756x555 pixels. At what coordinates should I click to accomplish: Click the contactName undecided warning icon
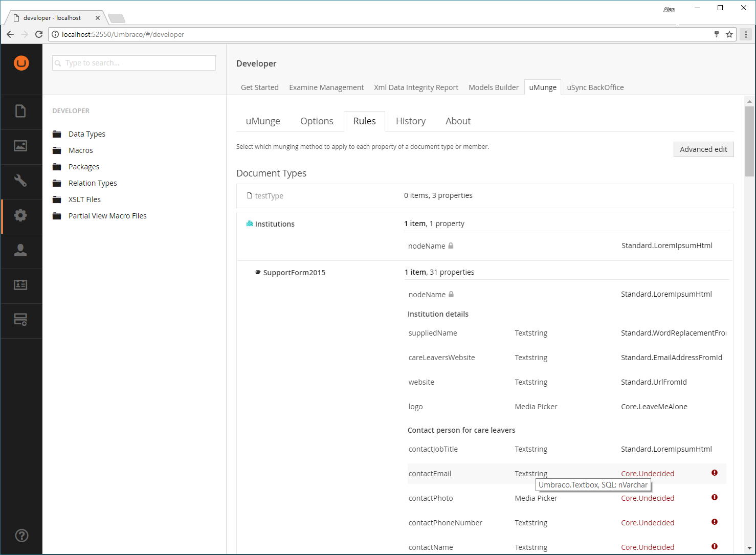(715, 546)
